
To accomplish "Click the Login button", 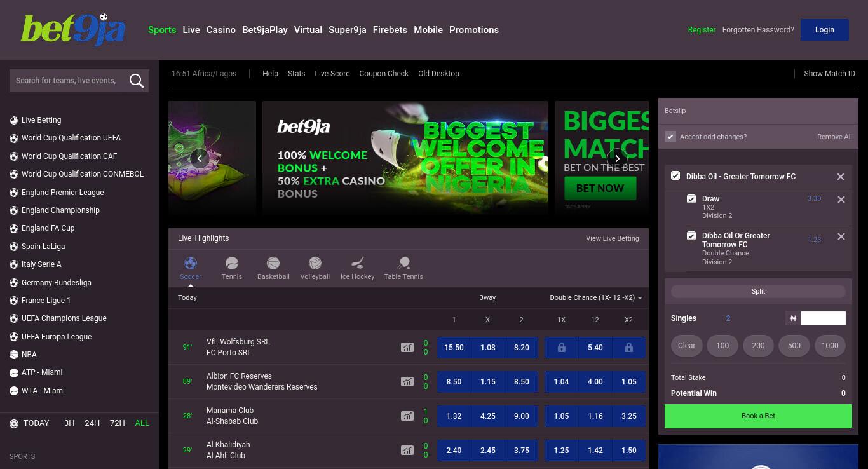I will [825, 30].
